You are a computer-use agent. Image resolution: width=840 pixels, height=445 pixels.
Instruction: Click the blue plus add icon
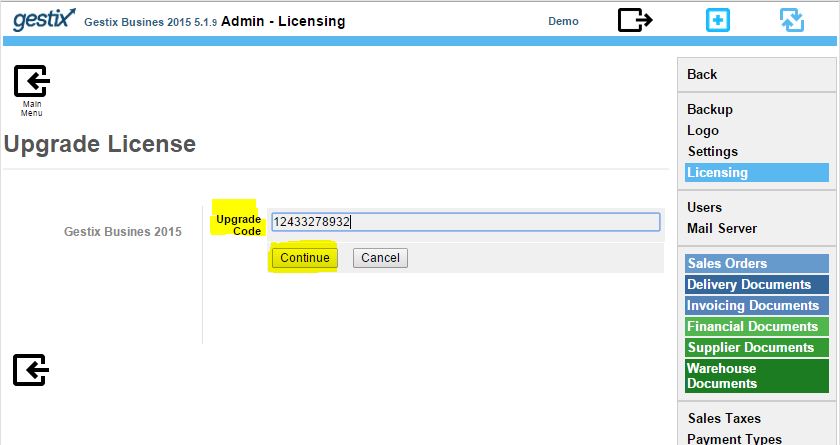point(717,20)
